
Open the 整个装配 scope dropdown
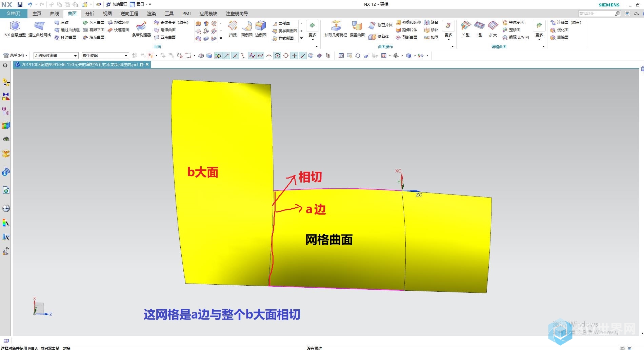point(105,56)
